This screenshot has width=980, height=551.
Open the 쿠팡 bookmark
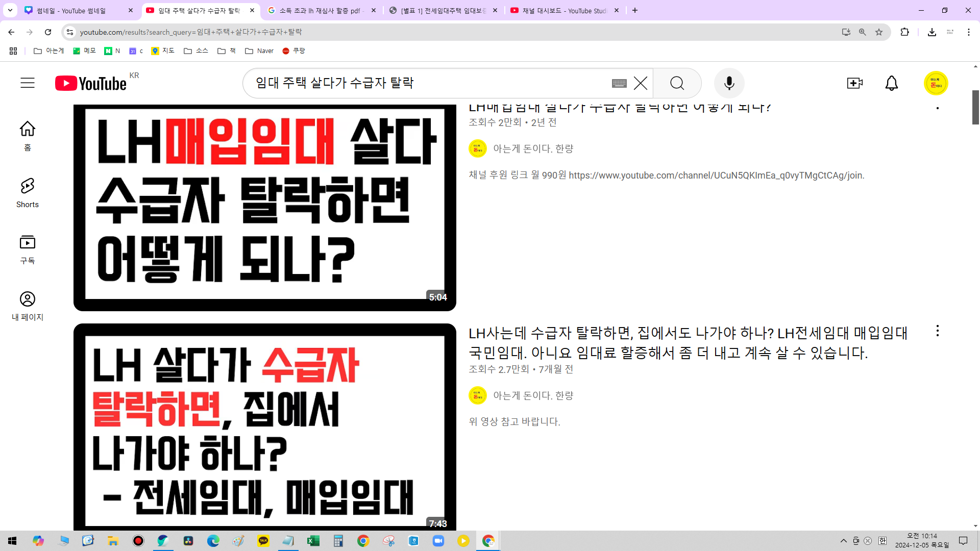click(293, 51)
